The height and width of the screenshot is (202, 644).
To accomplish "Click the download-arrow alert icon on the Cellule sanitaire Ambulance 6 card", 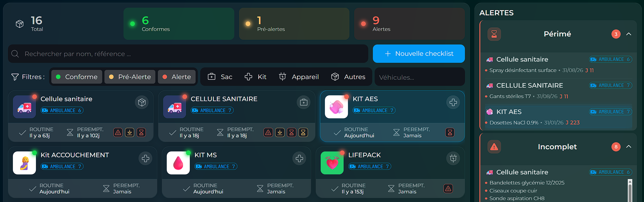I will point(130,132).
